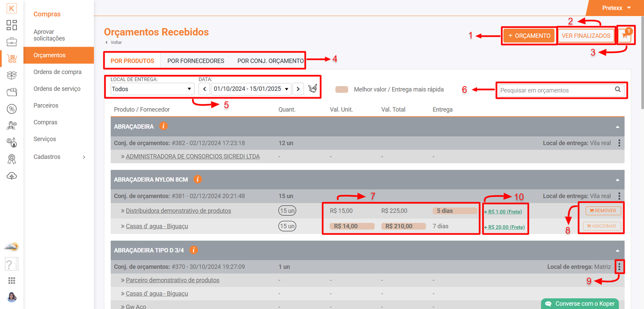Switch to the Por Fornecedores tab
This screenshot has height=309, width=644.
pos(196,61)
